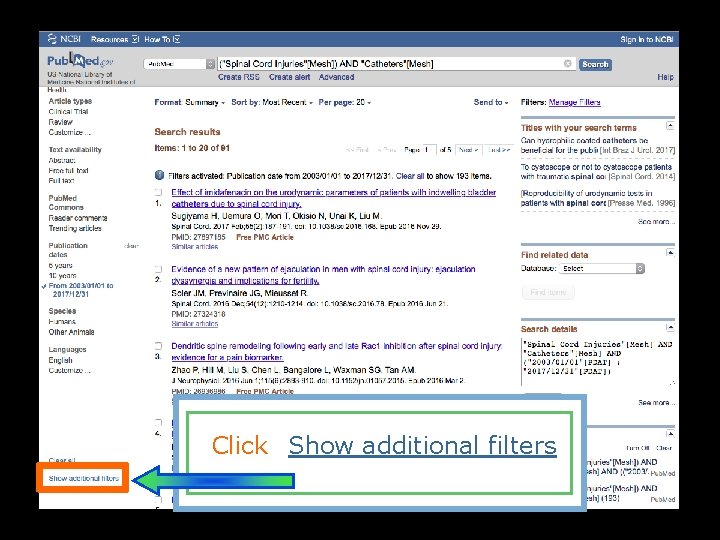720x540 pixels.
Task: Open the Send to dropdown
Action: click(491, 102)
